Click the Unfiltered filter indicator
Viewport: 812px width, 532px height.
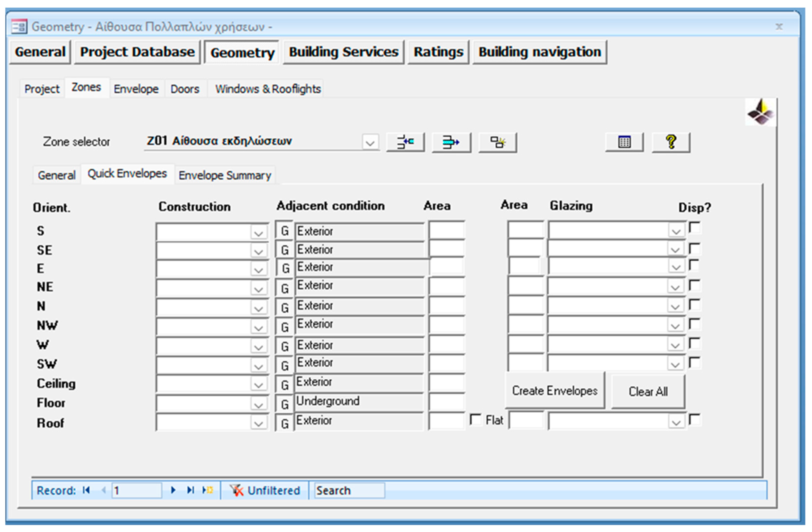pyautogui.click(x=265, y=490)
